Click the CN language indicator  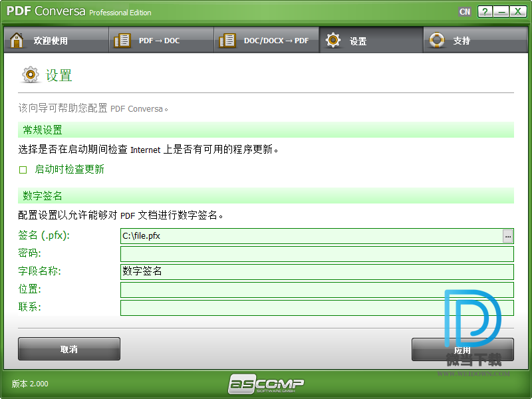tap(465, 12)
